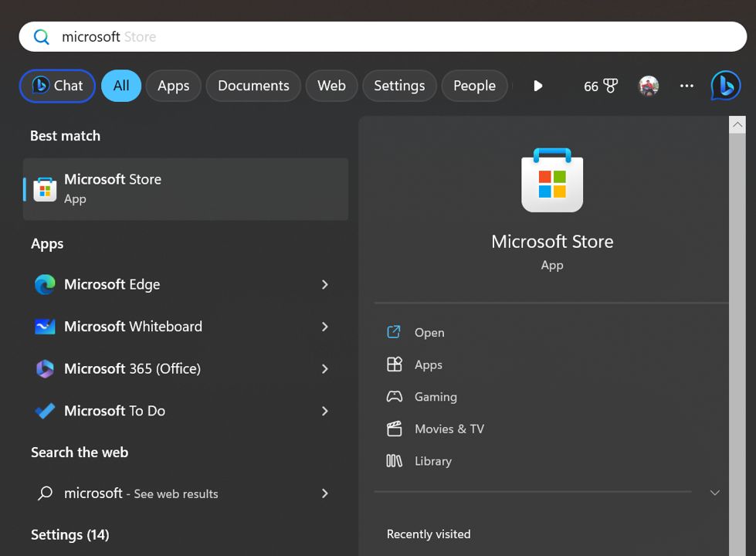The height and width of the screenshot is (556, 756).
Task: Click the web search magnifier icon
Action: point(45,493)
